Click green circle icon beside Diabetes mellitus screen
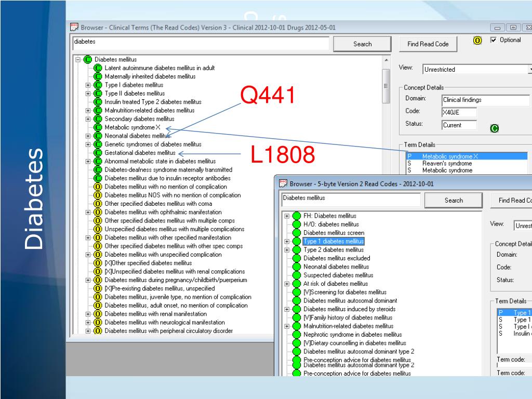This screenshot has width=532, height=399. pyautogui.click(x=297, y=233)
